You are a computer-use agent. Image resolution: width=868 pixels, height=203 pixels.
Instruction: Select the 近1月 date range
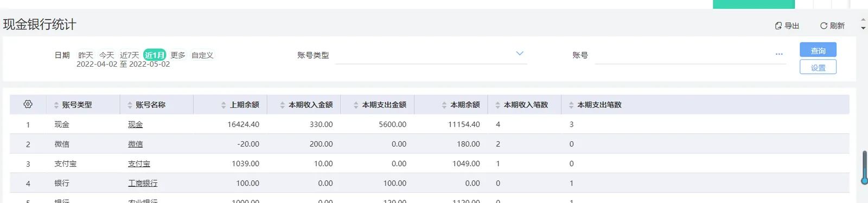pos(155,55)
